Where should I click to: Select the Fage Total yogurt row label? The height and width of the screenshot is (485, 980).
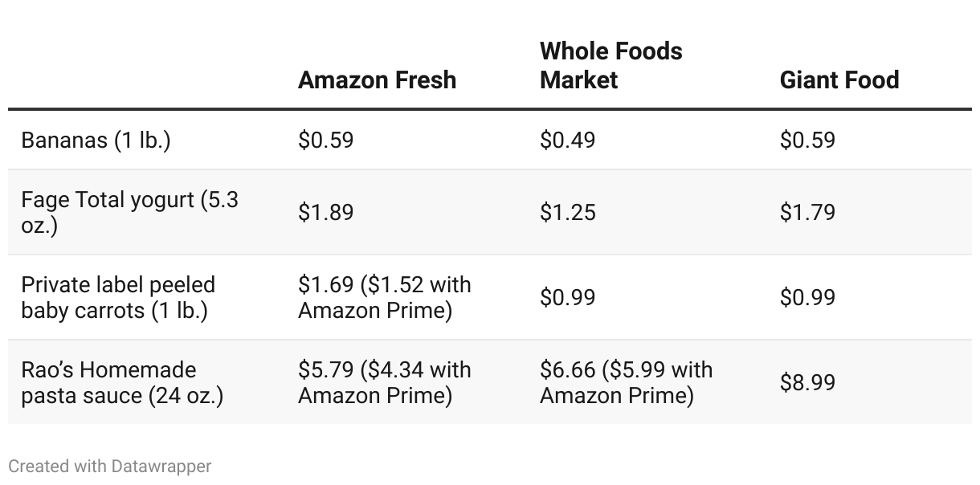click(129, 212)
